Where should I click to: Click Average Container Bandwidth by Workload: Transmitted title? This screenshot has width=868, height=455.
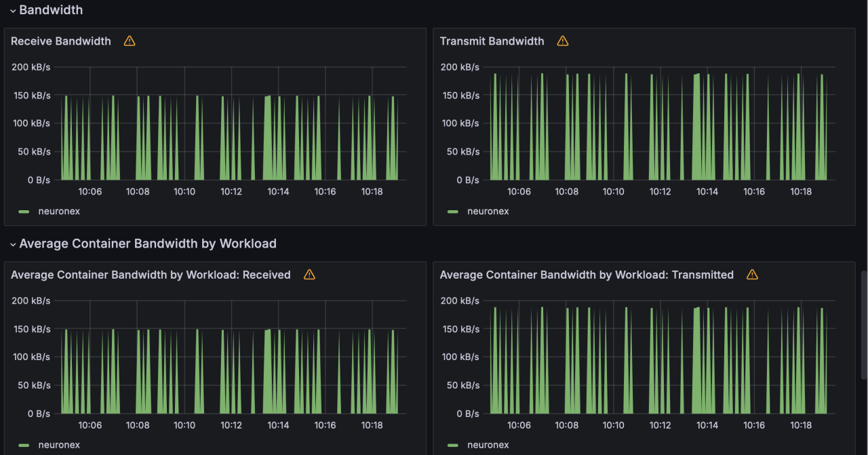tap(587, 275)
